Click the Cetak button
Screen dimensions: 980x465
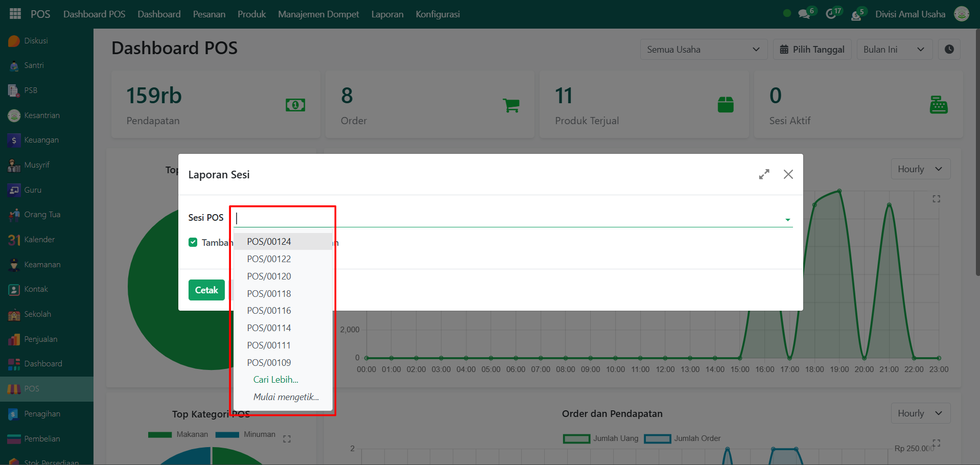coord(206,290)
